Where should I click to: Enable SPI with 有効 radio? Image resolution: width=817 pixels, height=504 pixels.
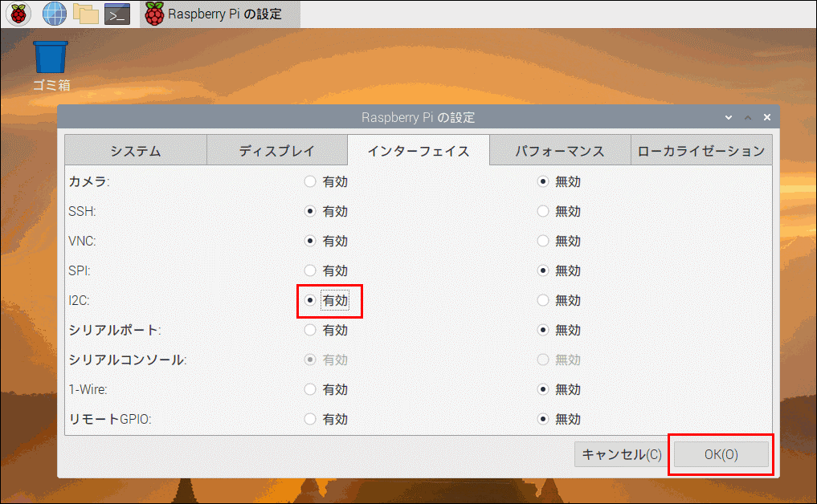click(310, 270)
